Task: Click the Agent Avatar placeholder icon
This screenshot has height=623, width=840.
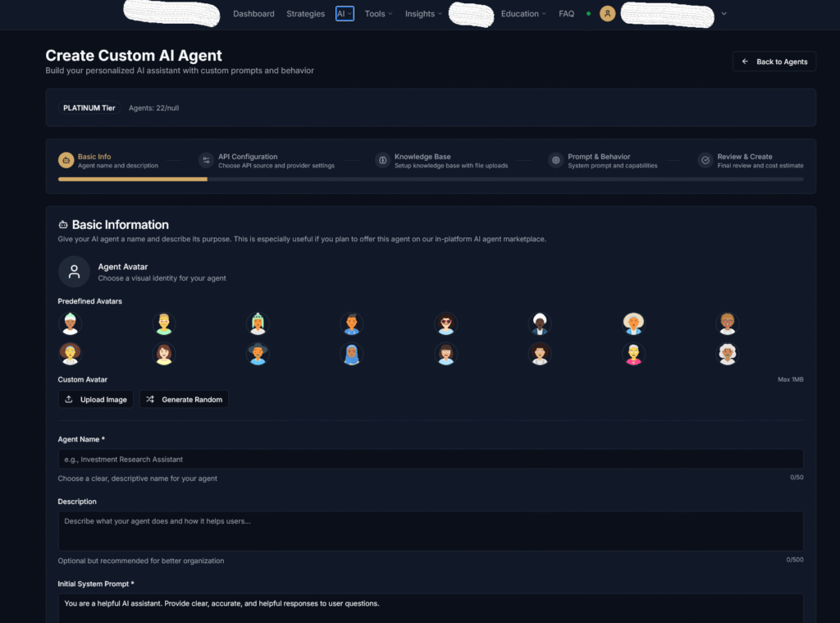Action: 74,272
